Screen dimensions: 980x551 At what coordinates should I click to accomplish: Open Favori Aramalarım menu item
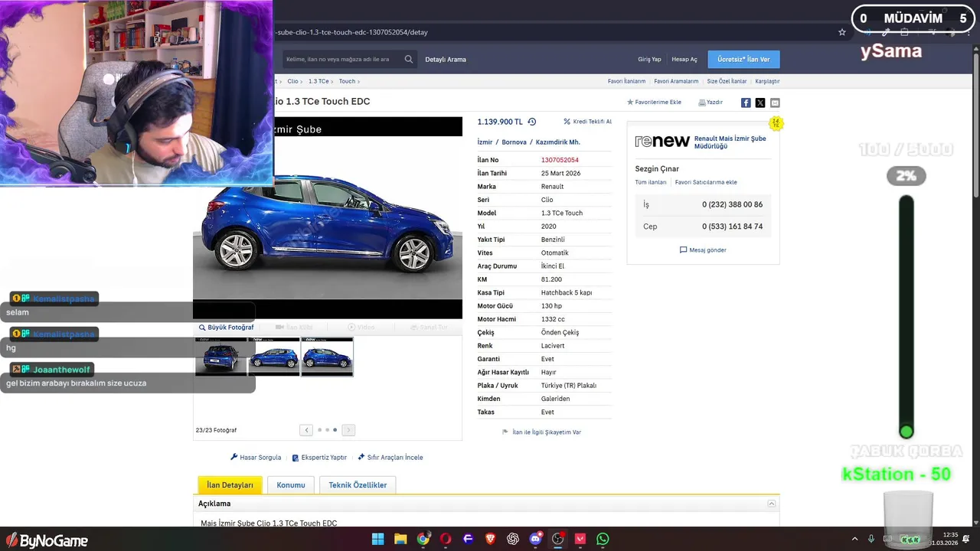(x=676, y=81)
